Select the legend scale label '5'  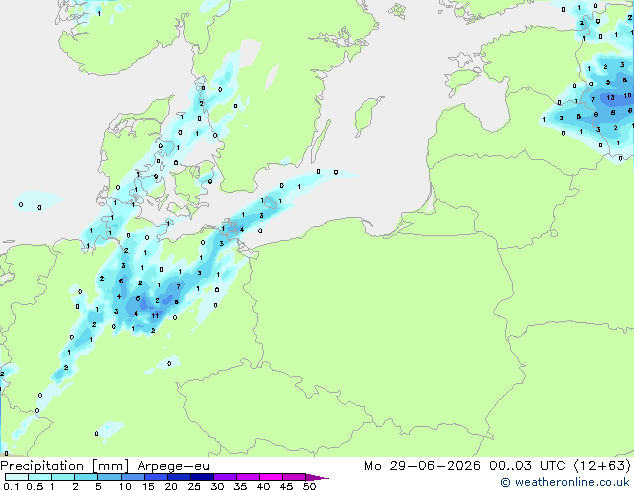tap(98, 486)
